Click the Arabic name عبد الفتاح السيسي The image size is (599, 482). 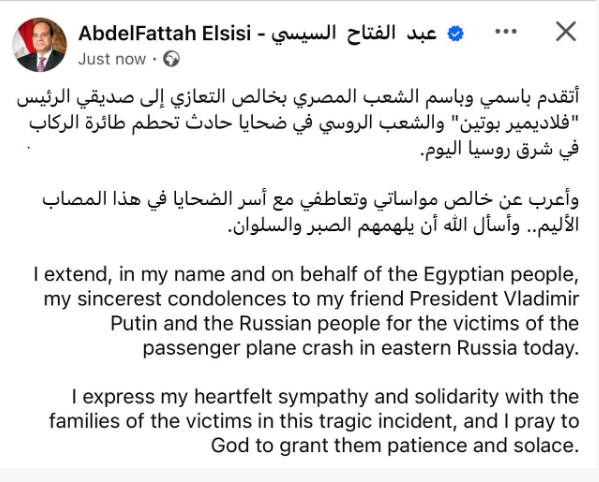coord(354,34)
